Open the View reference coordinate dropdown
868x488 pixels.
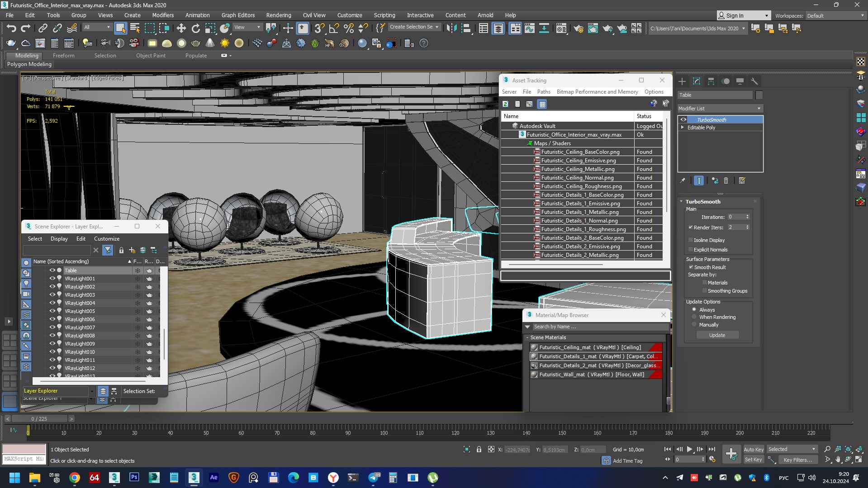click(x=247, y=27)
